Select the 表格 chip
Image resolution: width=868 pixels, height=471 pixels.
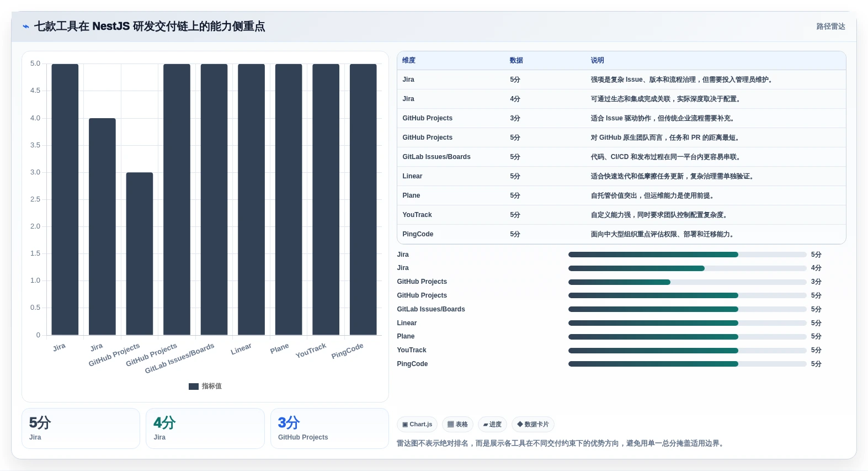point(457,425)
